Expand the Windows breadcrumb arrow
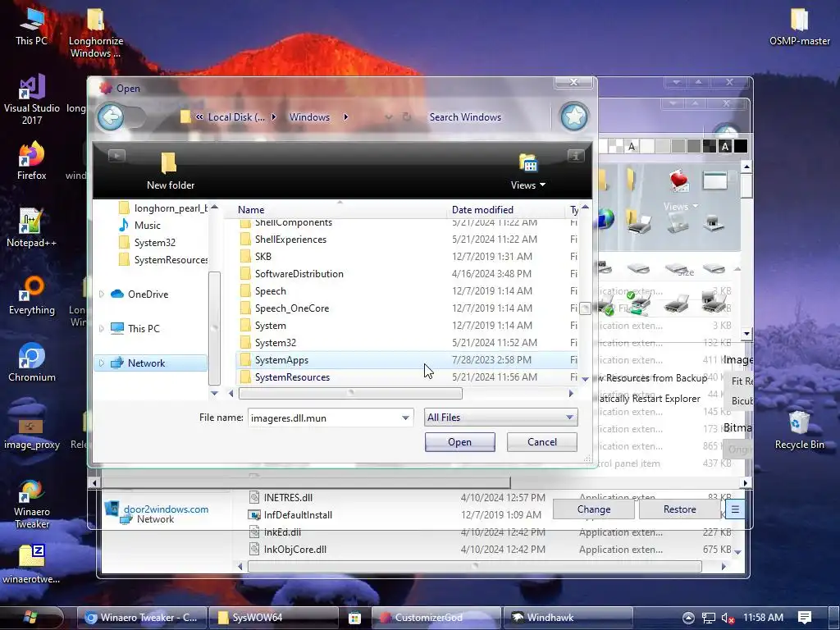Screen dimensions: 840x630 [x=345, y=116]
